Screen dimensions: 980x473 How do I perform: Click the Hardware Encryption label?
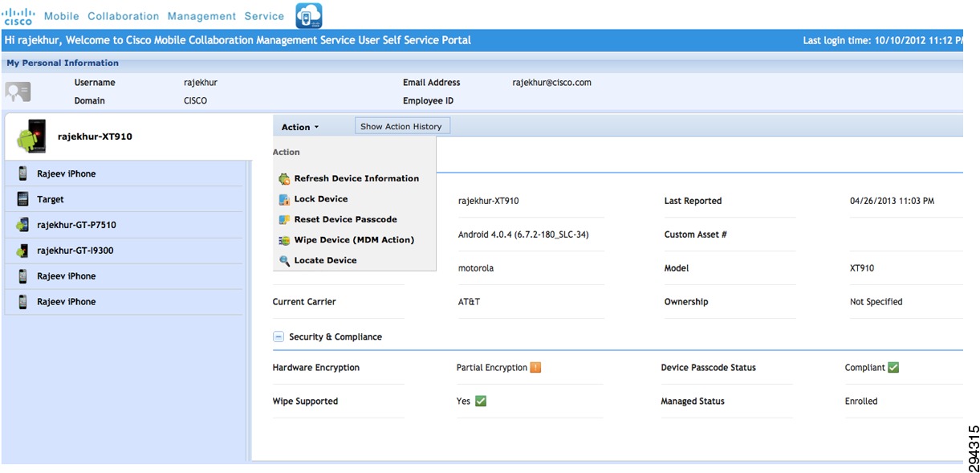coord(316,368)
